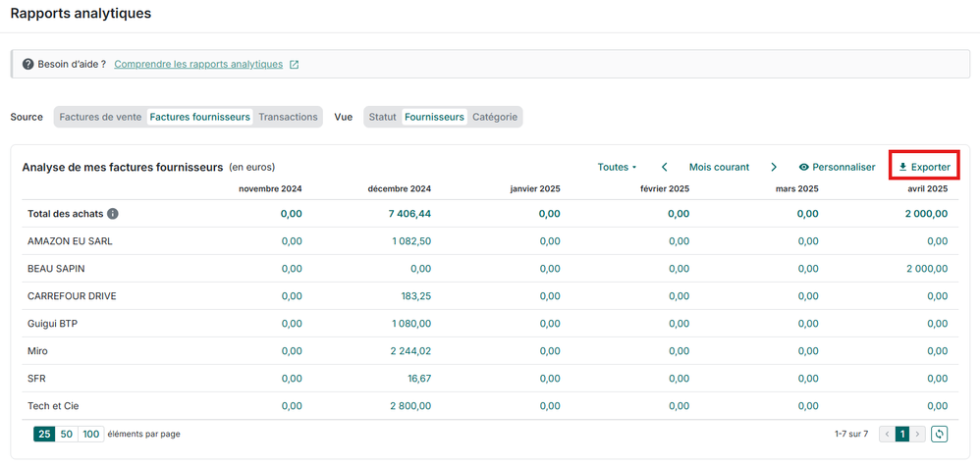The width and height of the screenshot is (980, 465).
Task: Click the Exporter button
Action: 924,167
